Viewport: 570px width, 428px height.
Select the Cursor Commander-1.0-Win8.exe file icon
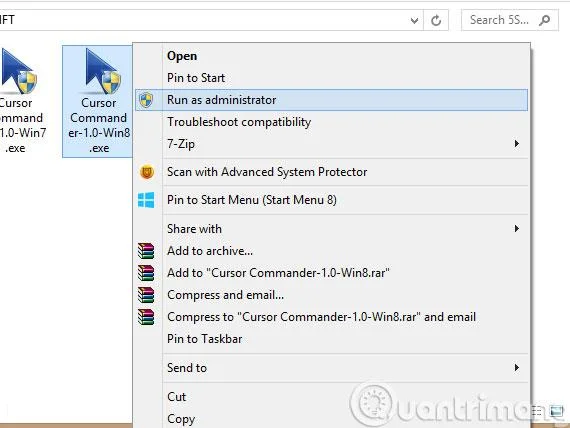point(102,71)
